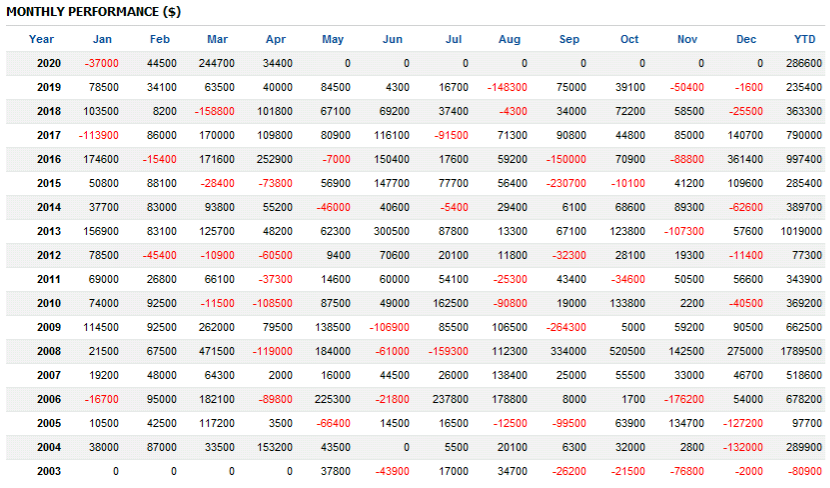Click the YTD column header

804,39
